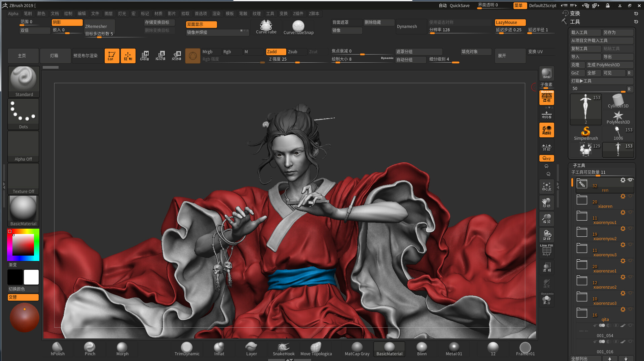Pick the Inflat brush
The height and width of the screenshot is (361, 644).
click(219, 349)
